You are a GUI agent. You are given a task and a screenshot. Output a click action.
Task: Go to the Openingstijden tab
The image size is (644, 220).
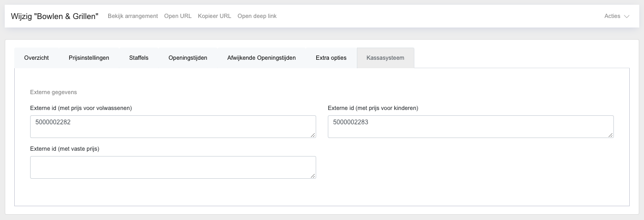pyautogui.click(x=187, y=58)
